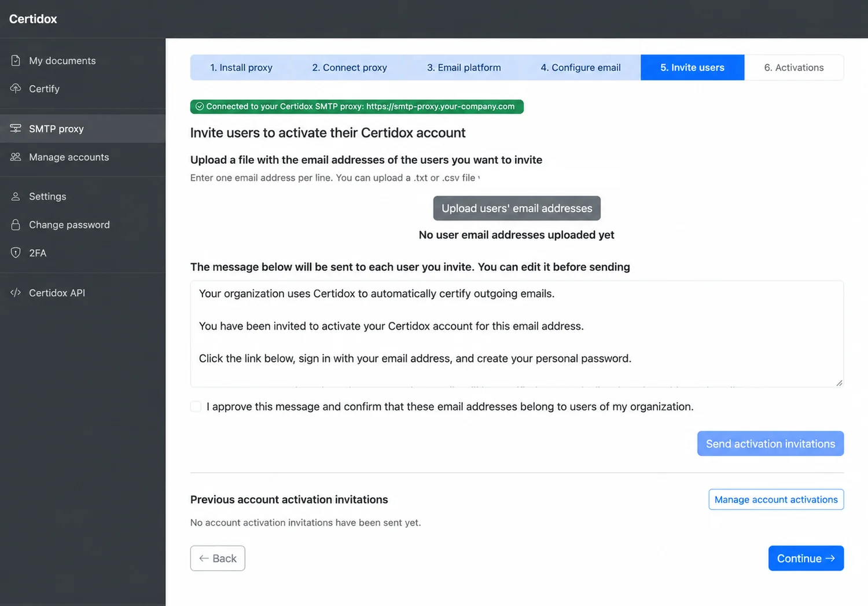Open Certify in sidebar
The height and width of the screenshot is (606, 868).
(x=83, y=89)
